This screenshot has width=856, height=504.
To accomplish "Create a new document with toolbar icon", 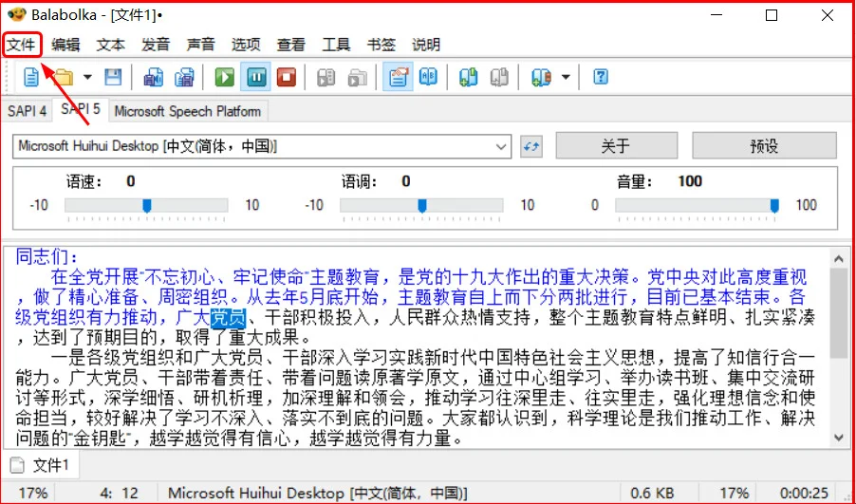I will point(31,77).
